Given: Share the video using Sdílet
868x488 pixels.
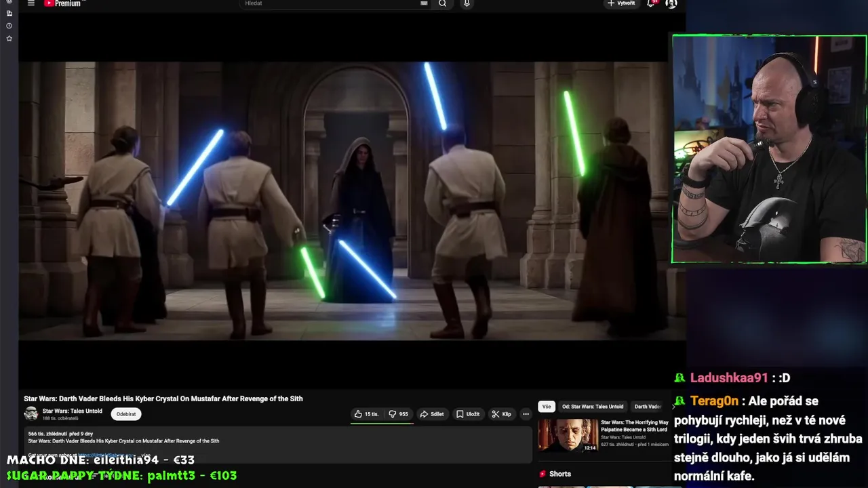Looking at the screenshot, I should [432, 414].
